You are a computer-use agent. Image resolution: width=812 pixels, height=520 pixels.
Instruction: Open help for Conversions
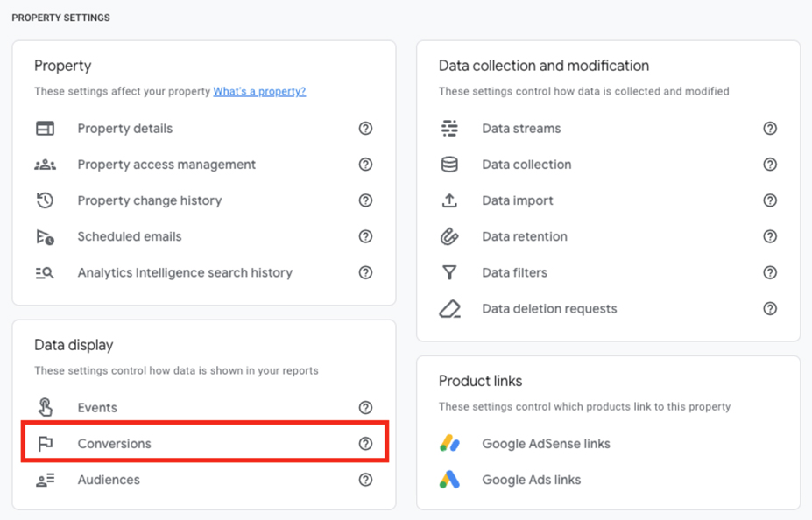[x=365, y=444]
